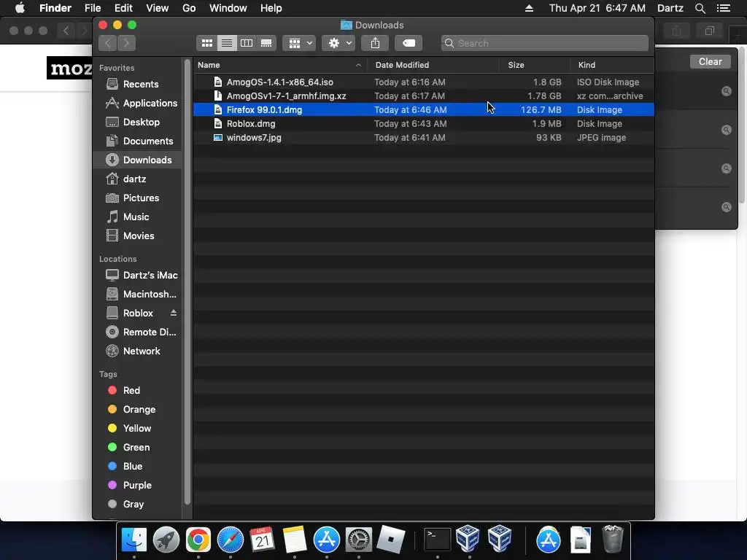Open the gear Action menu

tap(338, 43)
